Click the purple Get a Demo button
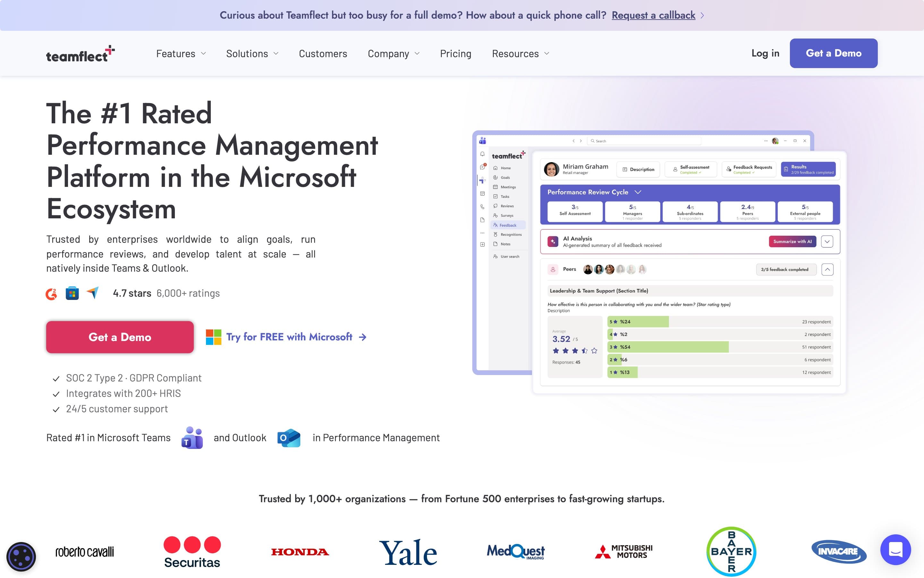This screenshot has width=924, height=578. point(834,53)
